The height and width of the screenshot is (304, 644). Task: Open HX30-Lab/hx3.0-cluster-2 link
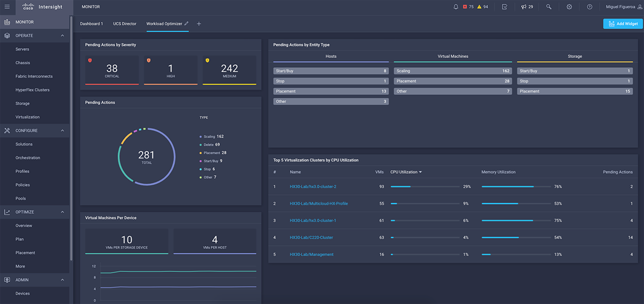click(313, 187)
